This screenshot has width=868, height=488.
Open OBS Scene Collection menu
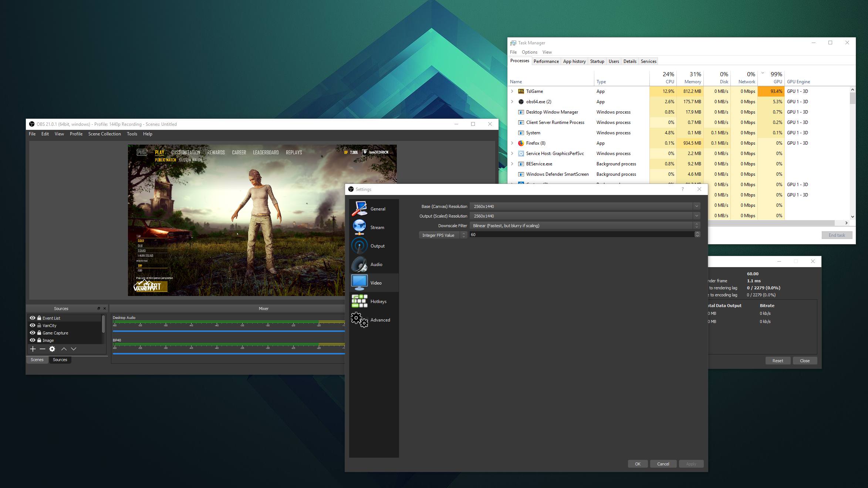point(104,134)
